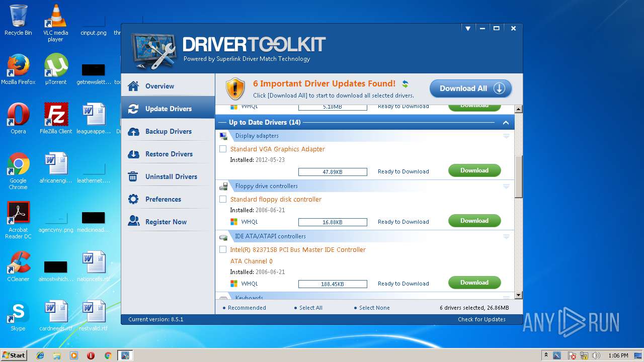
Task: Expand IDE ATA/ATAPI controllers category arrow
Action: tap(506, 236)
